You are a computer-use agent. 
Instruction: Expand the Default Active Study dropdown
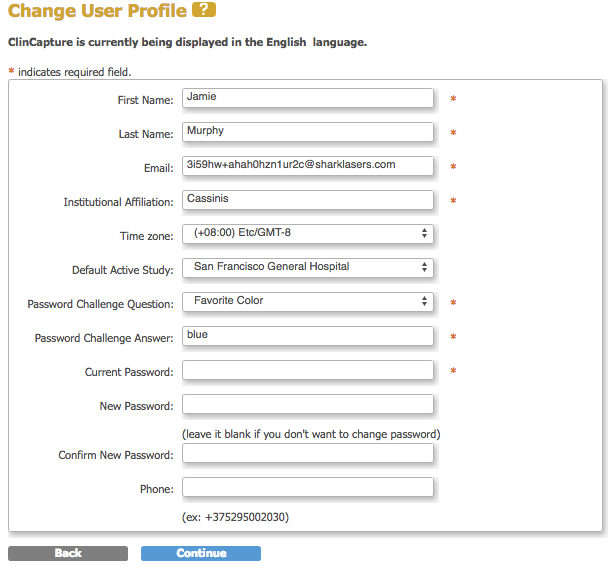(x=308, y=268)
